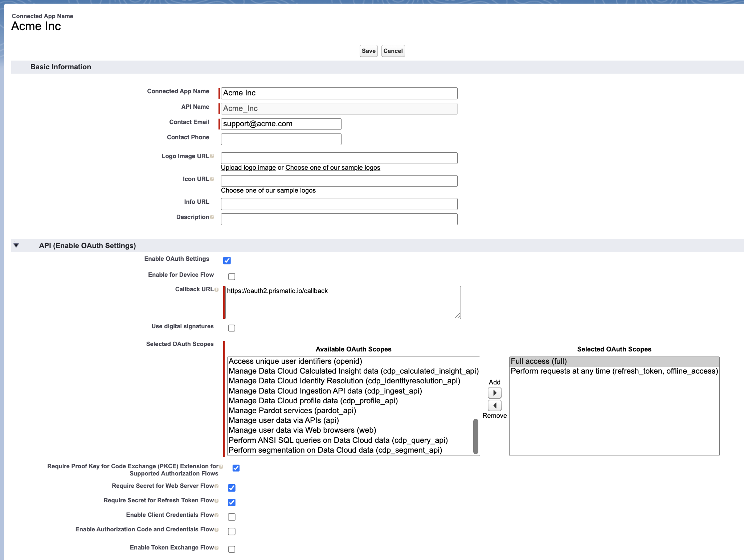The height and width of the screenshot is (560, 744).
Task: Click the Add arrow to move a scope
Action: pyautogui.click(x=494, y=393)
